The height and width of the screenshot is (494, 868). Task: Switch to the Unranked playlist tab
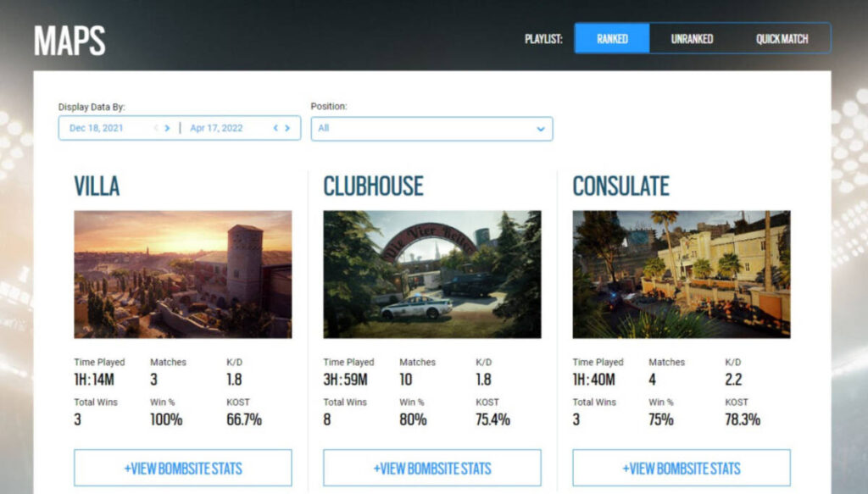(x=692, y=38)
